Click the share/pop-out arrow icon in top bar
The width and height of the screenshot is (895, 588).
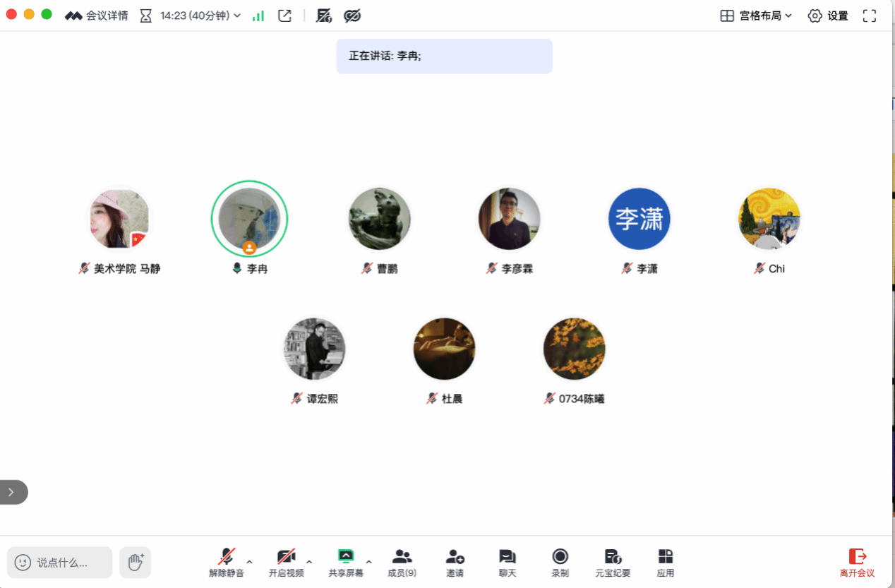(x=284, y=16)
